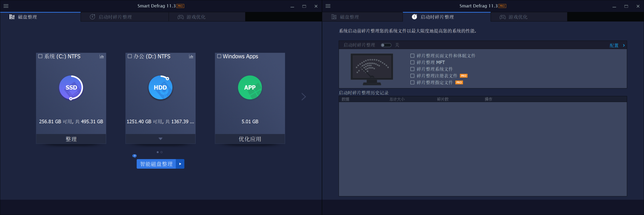Open the arrow menu on 智能磁盘整理 button
The width and height of the screenshot is (644, 215).
point(180,164)
